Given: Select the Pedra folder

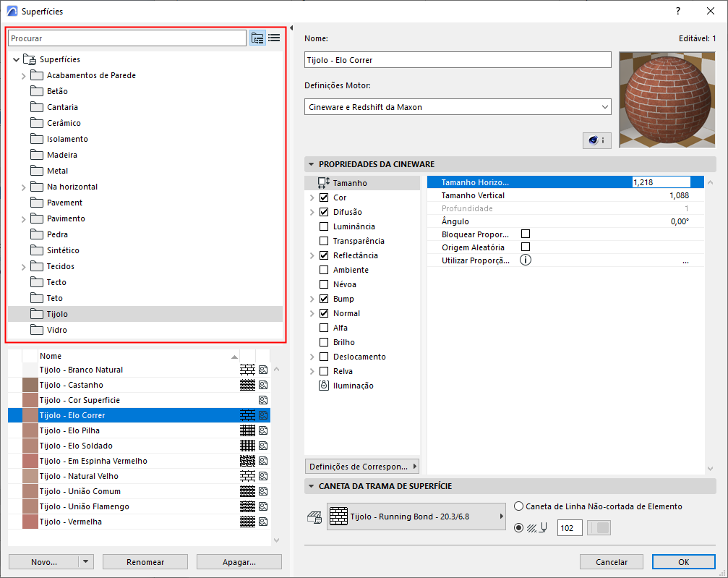Looking at the screenshot, I should (48, 234).
